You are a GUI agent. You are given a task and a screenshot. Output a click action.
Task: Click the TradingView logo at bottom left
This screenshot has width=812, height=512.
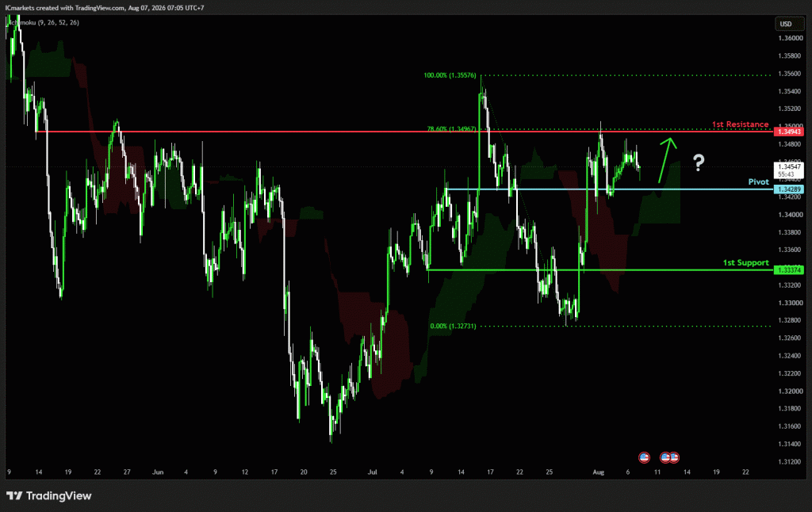point(48,496)
